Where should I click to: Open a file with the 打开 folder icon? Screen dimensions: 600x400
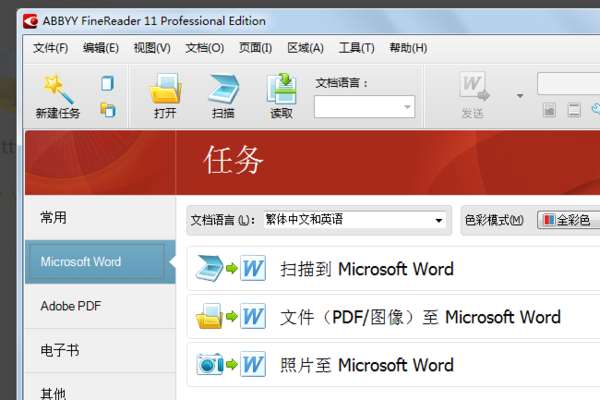[x=165, y=88]
